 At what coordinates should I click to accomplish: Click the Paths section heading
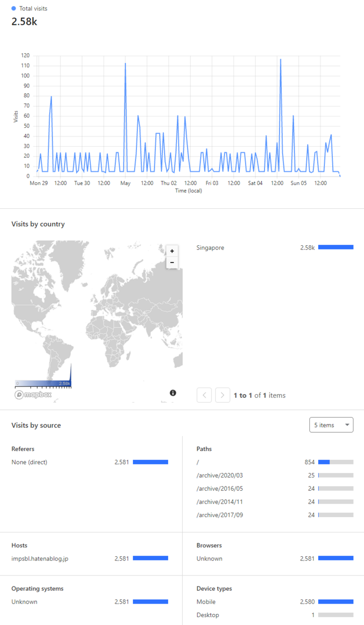(x=204, y=449)
